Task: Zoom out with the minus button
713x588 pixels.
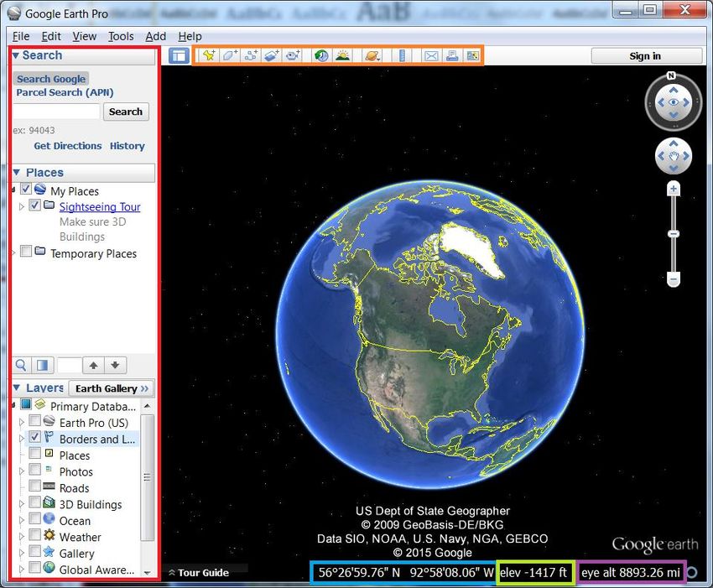Action: point(674,278)
